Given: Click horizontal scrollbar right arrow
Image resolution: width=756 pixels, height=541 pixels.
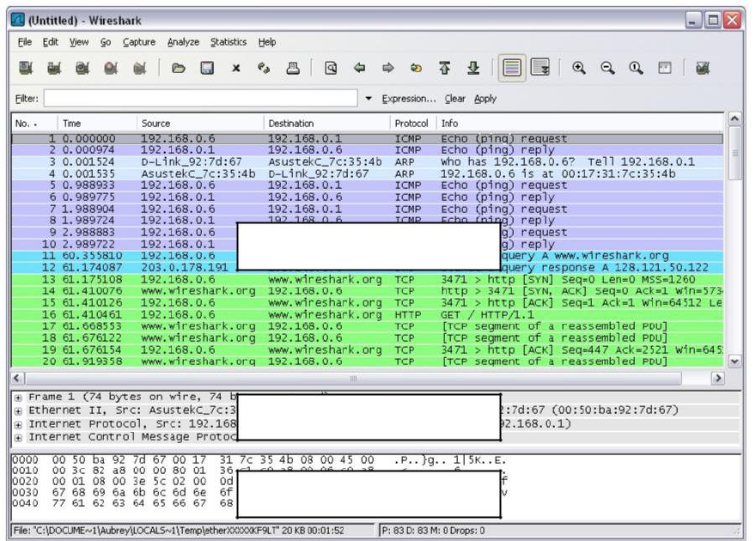Looking at the screenshot, I should click(718, 378).
